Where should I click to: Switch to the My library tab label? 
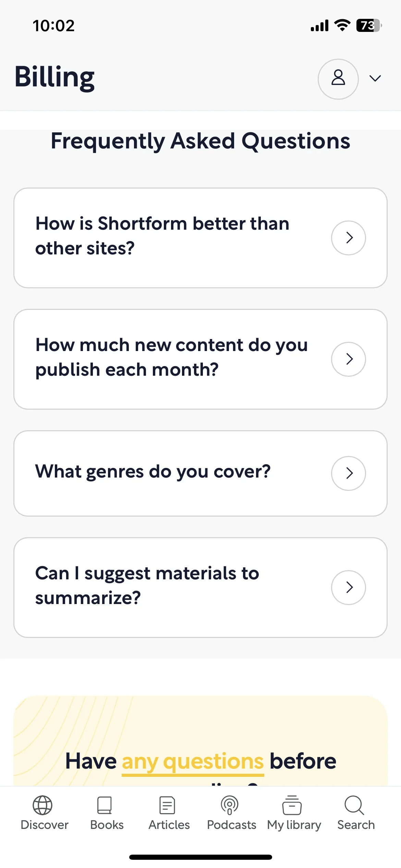tap(294, 825)
